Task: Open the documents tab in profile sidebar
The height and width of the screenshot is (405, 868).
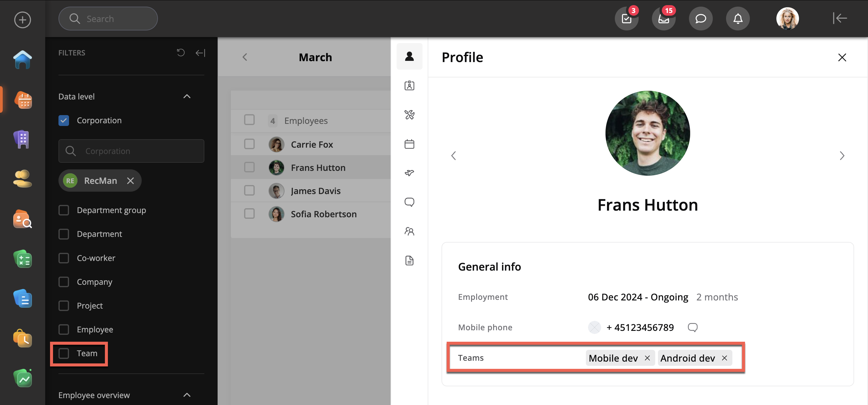Action: pos(409,260)
